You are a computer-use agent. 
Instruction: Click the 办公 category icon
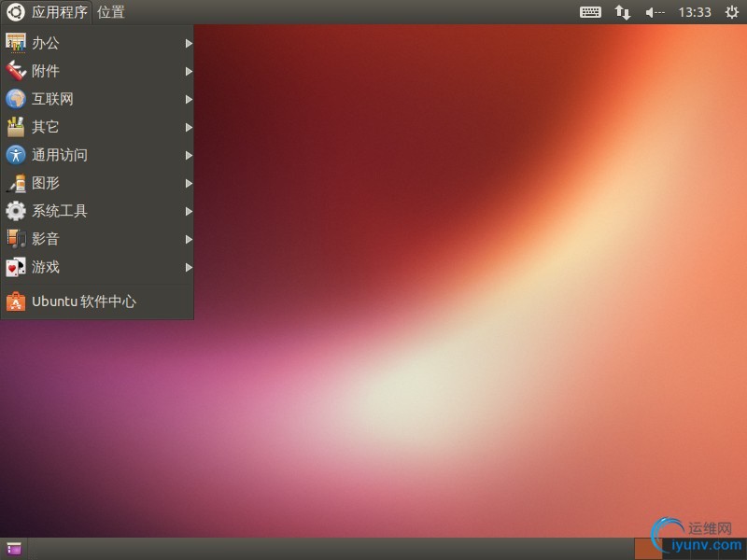[16, 43]
